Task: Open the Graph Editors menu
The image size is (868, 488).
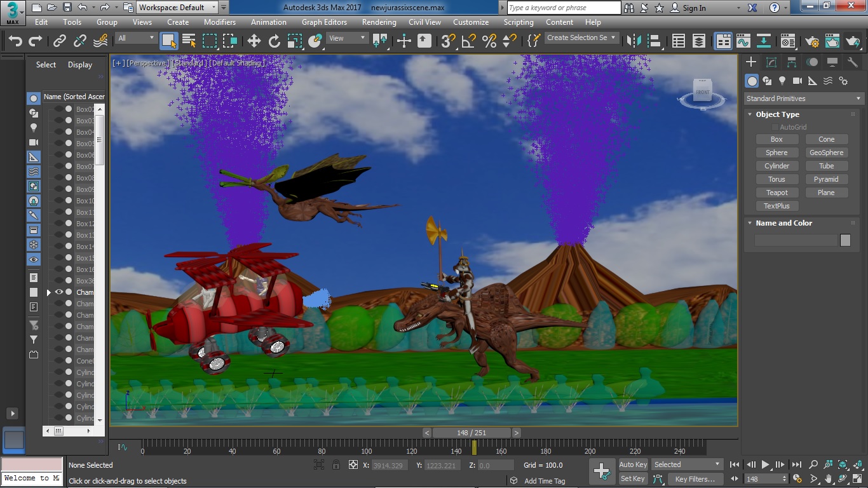Action: [324, 22]
